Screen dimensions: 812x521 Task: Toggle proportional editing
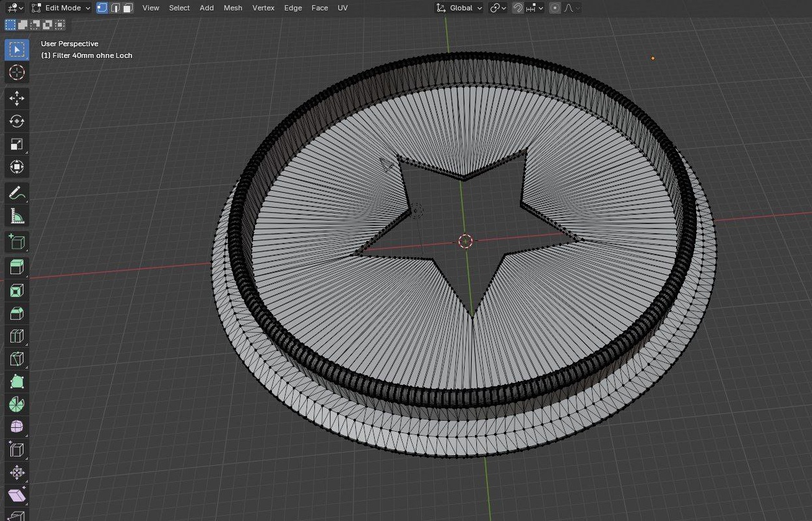point(555,8)
